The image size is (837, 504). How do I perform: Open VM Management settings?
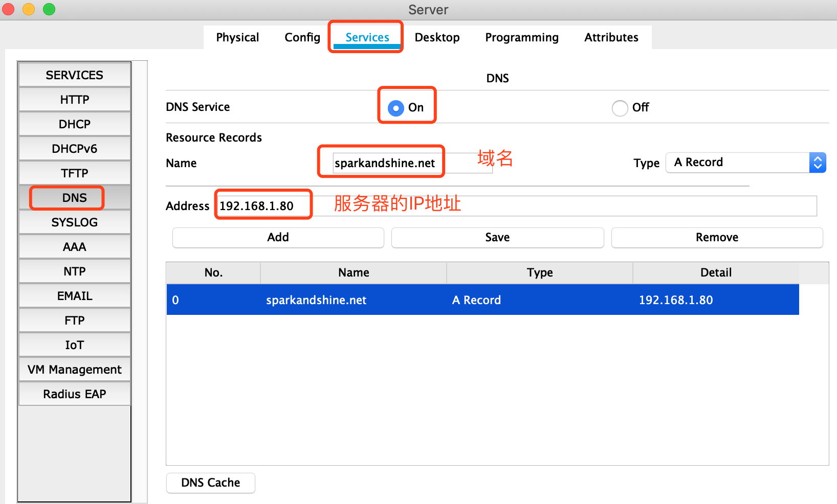[x=74, y=369]
